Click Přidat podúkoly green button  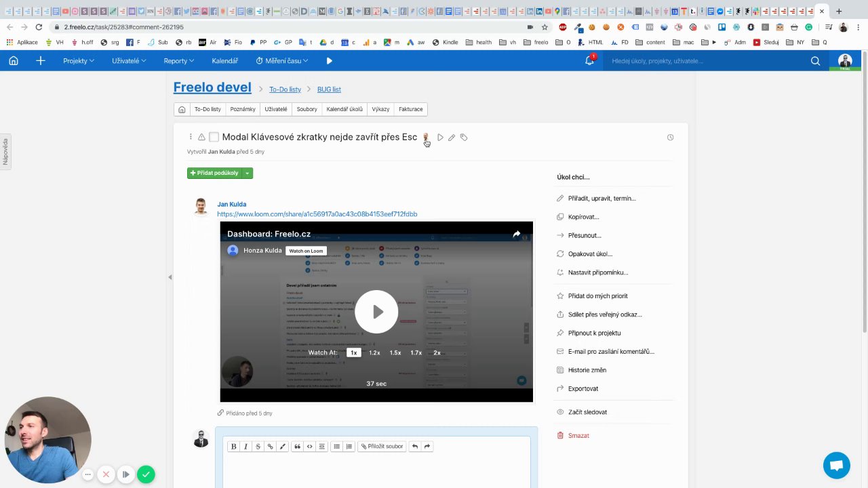point(215,174)
